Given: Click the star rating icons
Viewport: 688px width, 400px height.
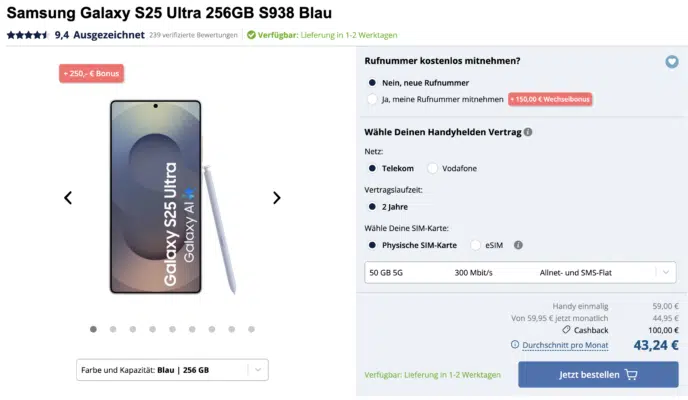Looking at the screenshot, I should 27,35.
